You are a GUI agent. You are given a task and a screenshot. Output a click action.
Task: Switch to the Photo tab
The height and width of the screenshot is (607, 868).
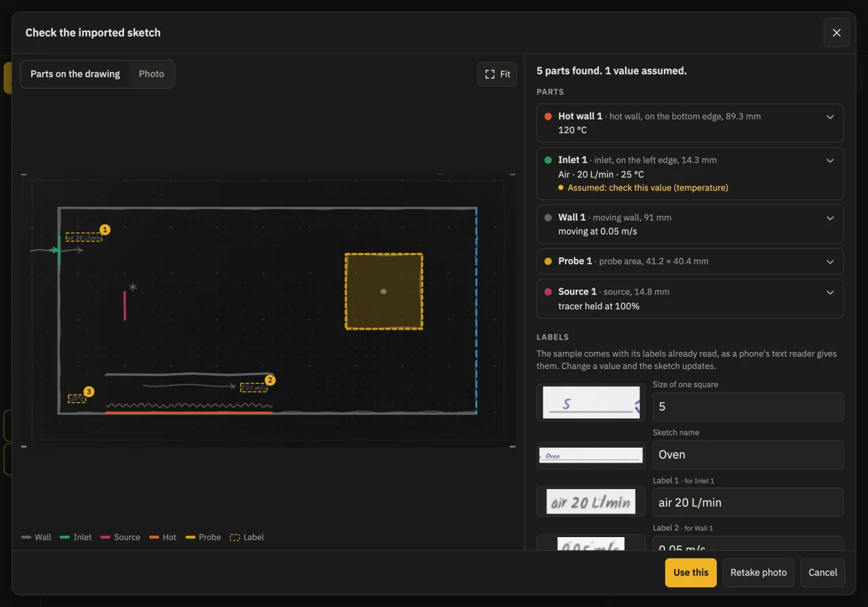pyautogui.click(x=151, y=74)
